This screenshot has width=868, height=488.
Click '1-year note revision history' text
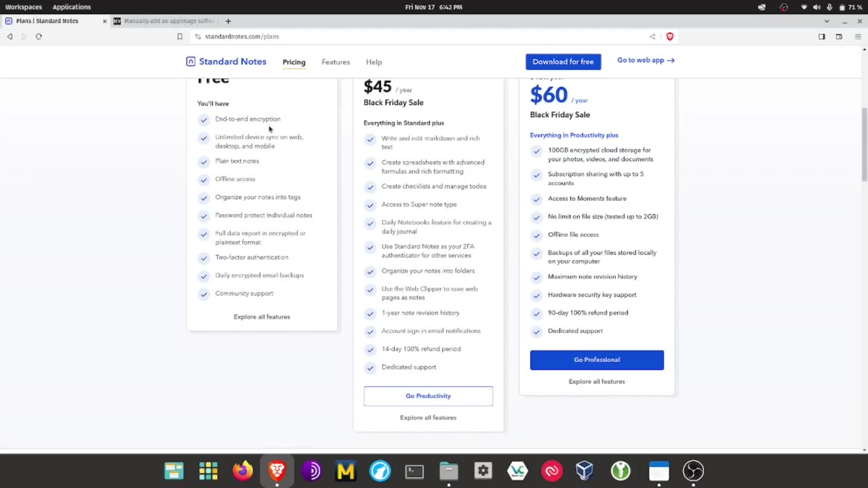(420, 313)
